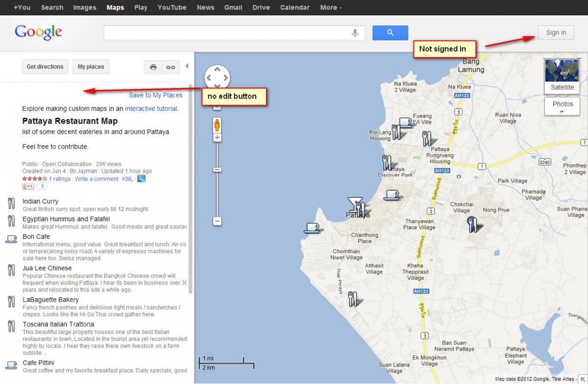
Task: Click the zoom in plus button
Action: (217, 138)
